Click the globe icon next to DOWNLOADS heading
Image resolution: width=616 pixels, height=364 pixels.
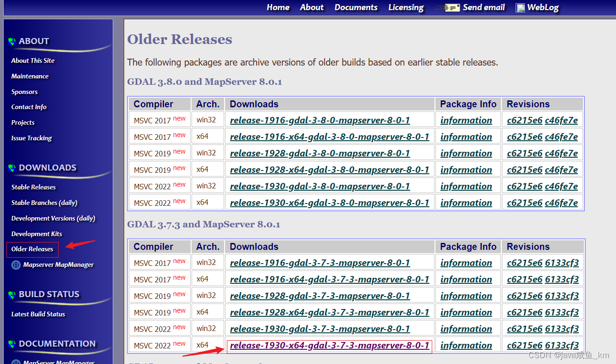pyautogui.click(x=12, y=168)
